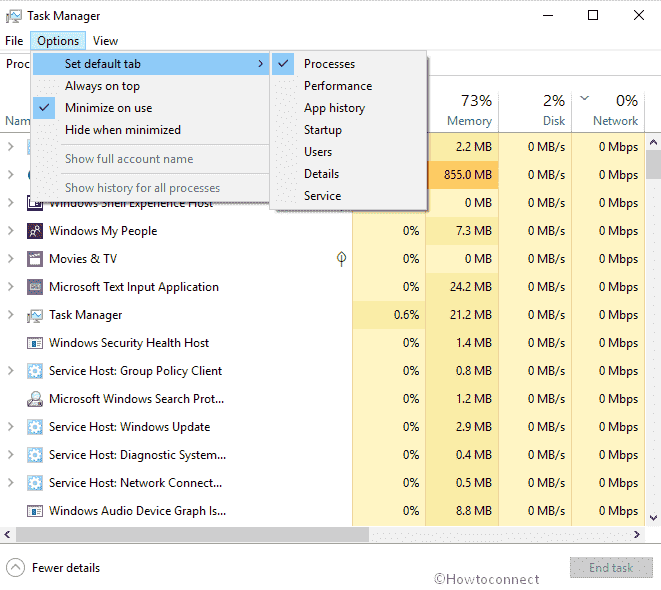Select Service as the default tab
Image resolution: width=661 pixels, height=590 pixels.
click(349, 196)
